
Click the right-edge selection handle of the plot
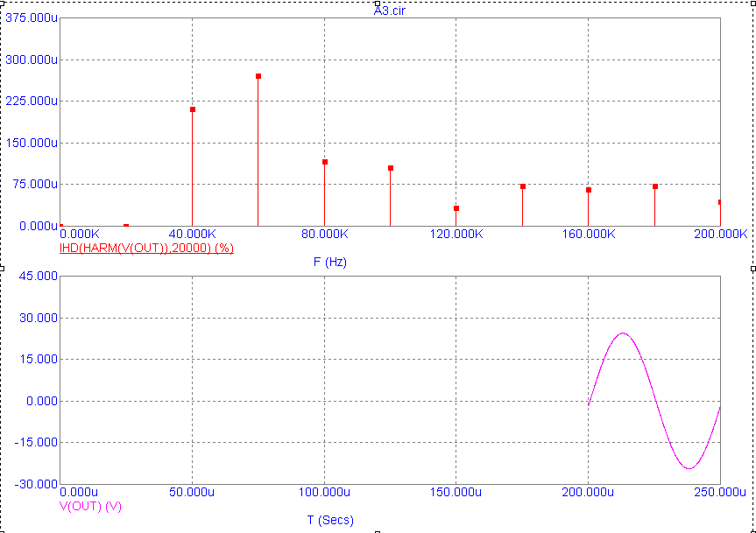[x=753, y=268]
